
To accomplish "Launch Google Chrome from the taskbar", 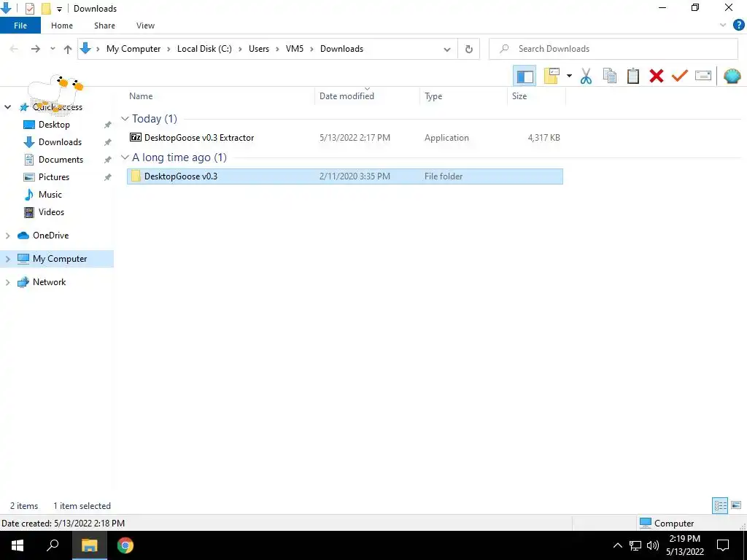I will click(x=125, y=545).
